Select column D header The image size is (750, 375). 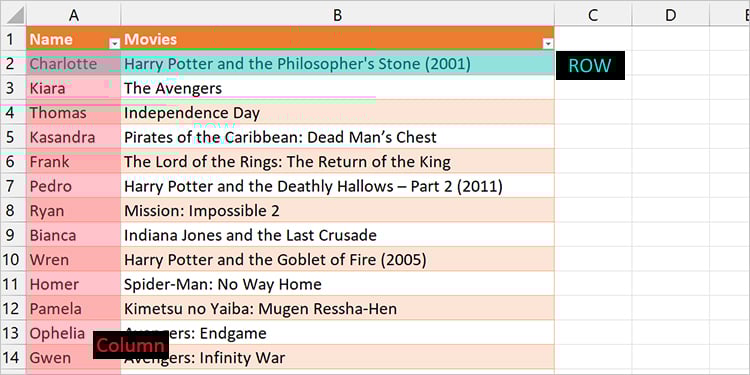tap(671, 15)
